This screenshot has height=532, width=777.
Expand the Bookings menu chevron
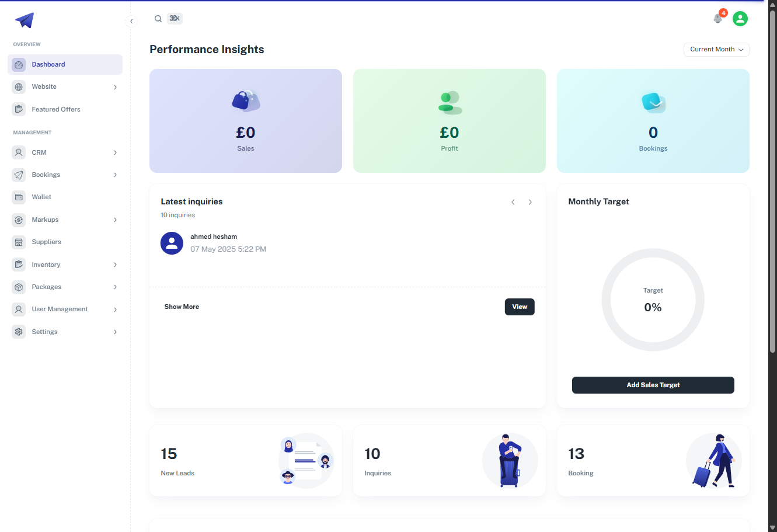pos(116,175)
